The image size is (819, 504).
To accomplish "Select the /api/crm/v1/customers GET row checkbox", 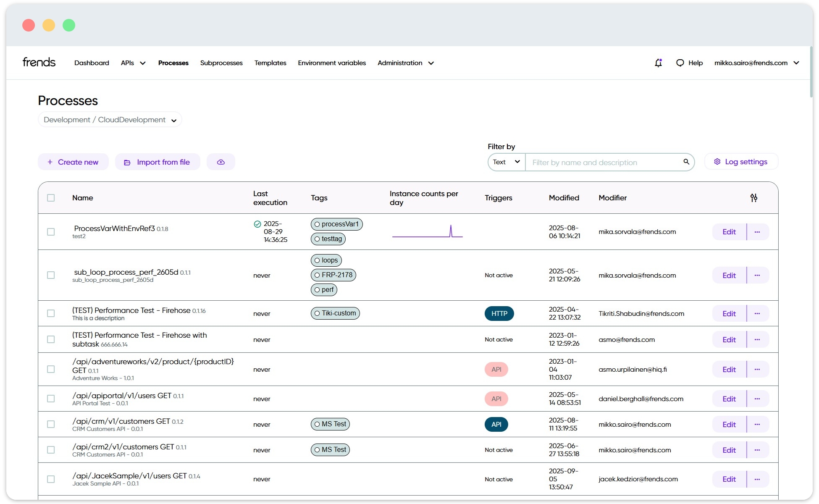I will [x=51, y=424].
